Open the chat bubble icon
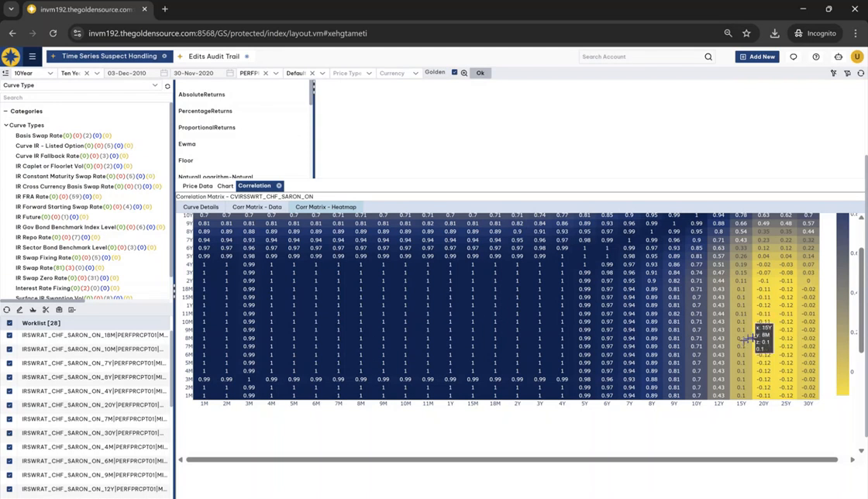This screenshot has height=499, width=868. (794, 57)
